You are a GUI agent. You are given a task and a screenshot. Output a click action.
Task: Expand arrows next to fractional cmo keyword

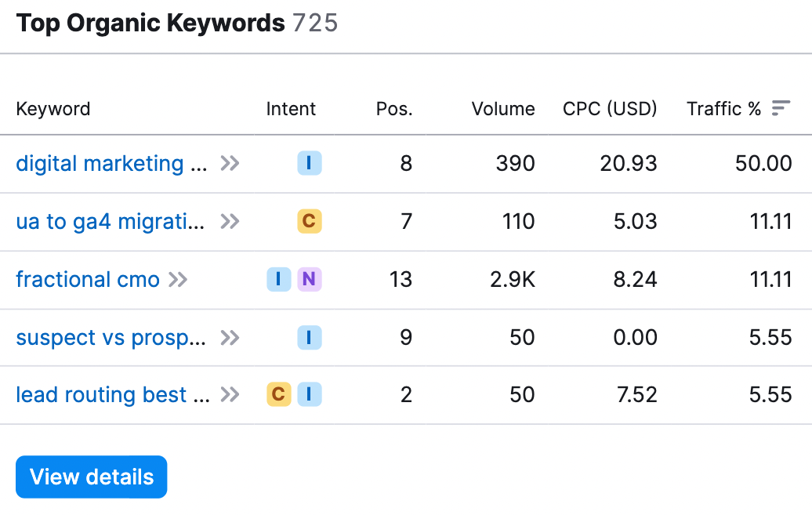(x=179, y=279)
